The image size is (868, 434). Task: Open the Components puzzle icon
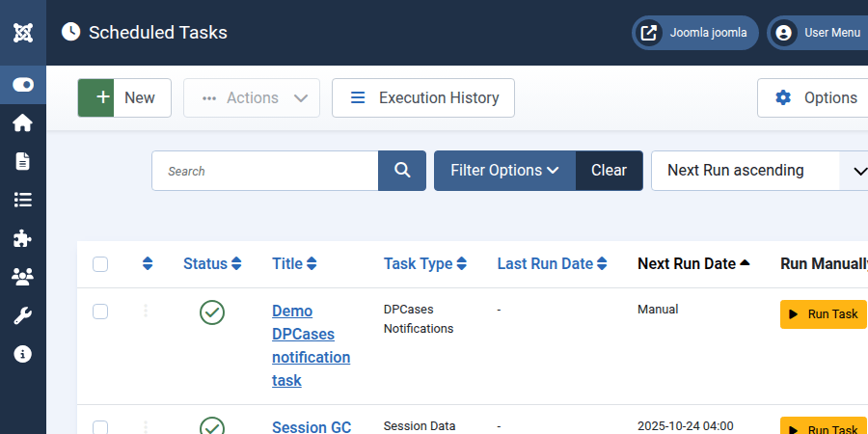coord(23,238)
